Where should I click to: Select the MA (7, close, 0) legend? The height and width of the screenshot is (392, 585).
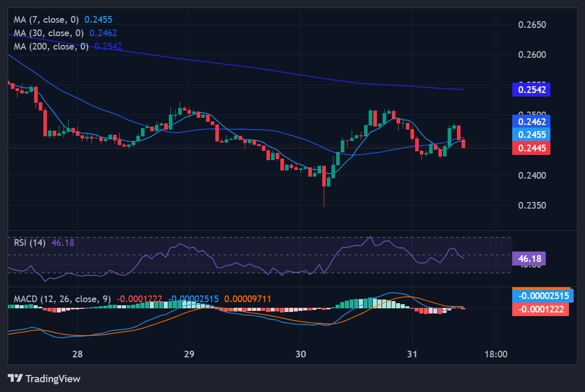(47, 20)
